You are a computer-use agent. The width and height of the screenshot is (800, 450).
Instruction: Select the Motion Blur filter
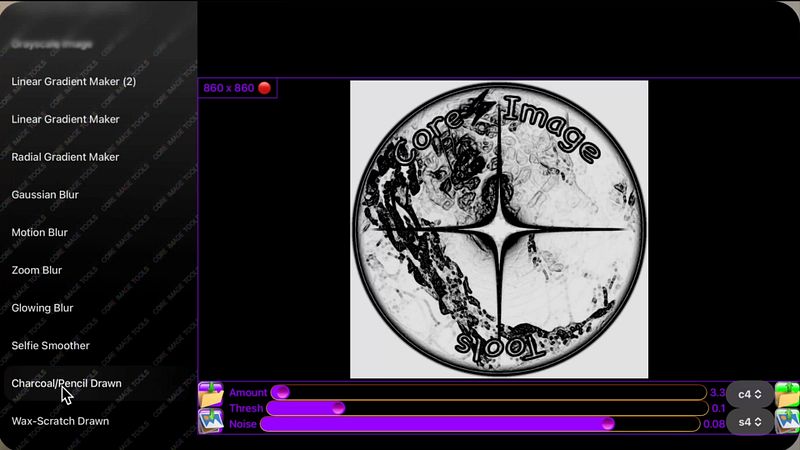click(39, 233)
